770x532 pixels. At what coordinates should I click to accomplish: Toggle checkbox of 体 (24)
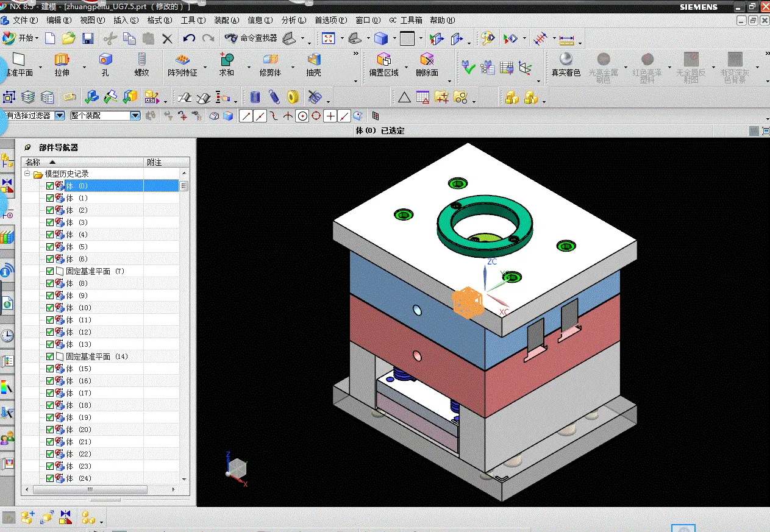[x=50, y=478]
